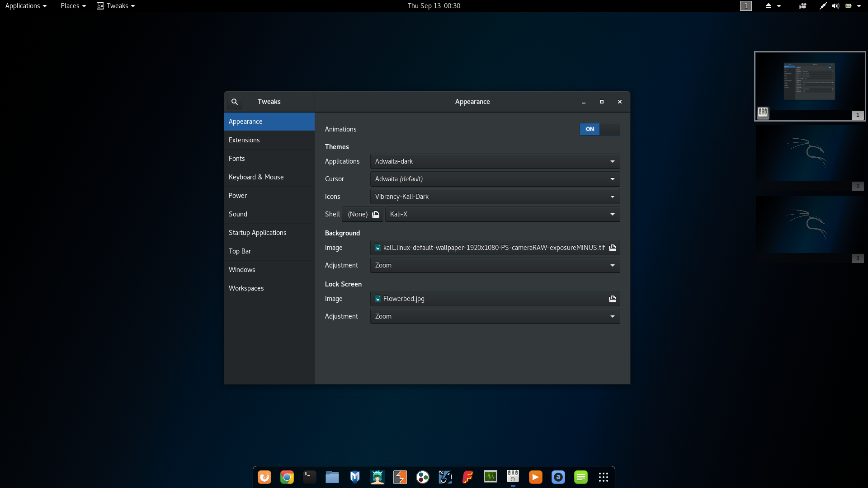The image size is (868, 488).
Task: Open the Background Adjustment dropdown
Action: click(x=495, y=265)
